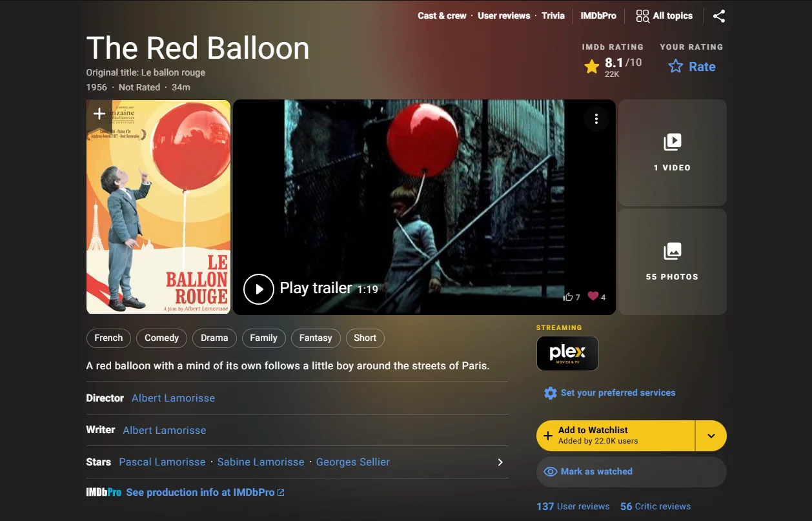812x521 pixels.
Task: Expand the full Stars list with the chevron
Action: tap(500, 462)
